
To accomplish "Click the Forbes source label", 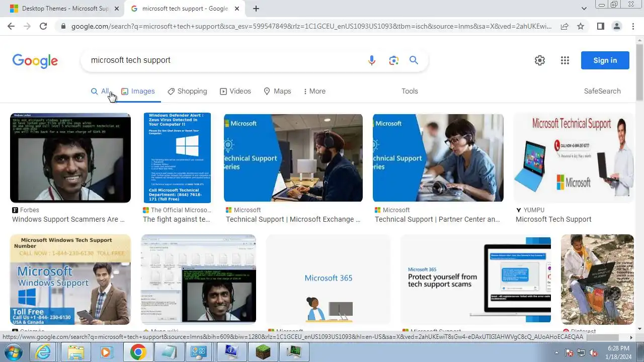I will click(x=30, y=210).
